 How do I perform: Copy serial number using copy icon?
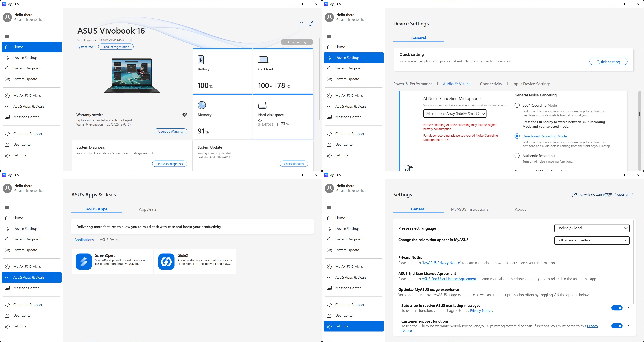coord(129,40)
